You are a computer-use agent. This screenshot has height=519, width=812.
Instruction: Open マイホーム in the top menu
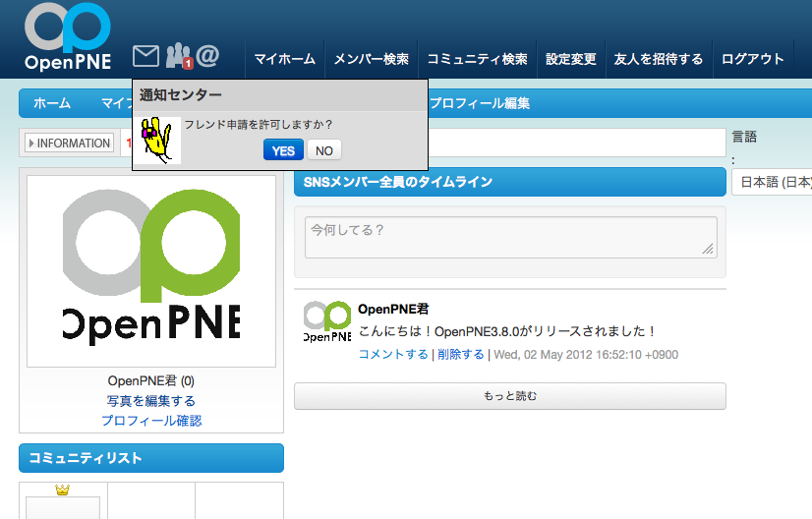pos(284,59)
